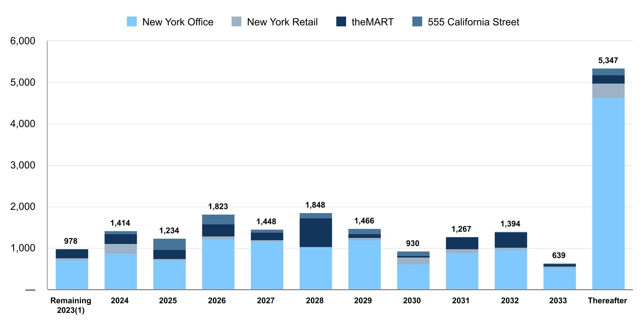Click theMART legend color swatch
Viewport: 644px width, 320px height.
point(341,21)
